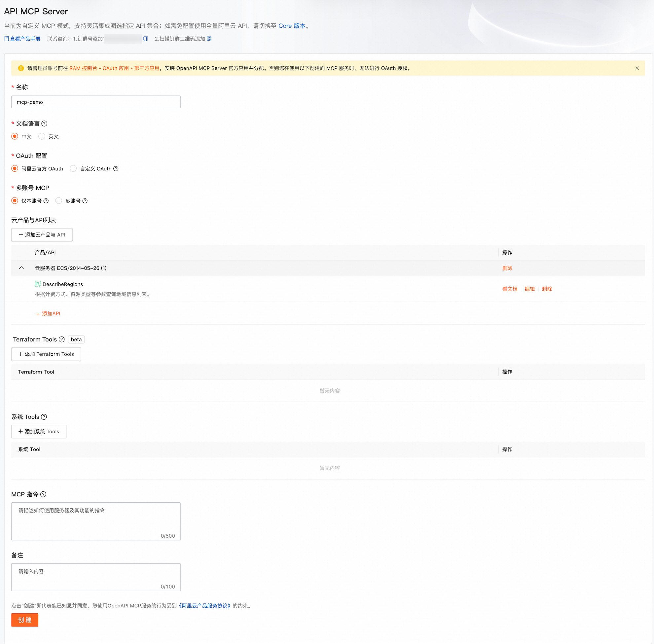Viewport: 654px width, 644px height.
Task: Open 看文档 for DescribeRegions
Action: coord(510,289)
